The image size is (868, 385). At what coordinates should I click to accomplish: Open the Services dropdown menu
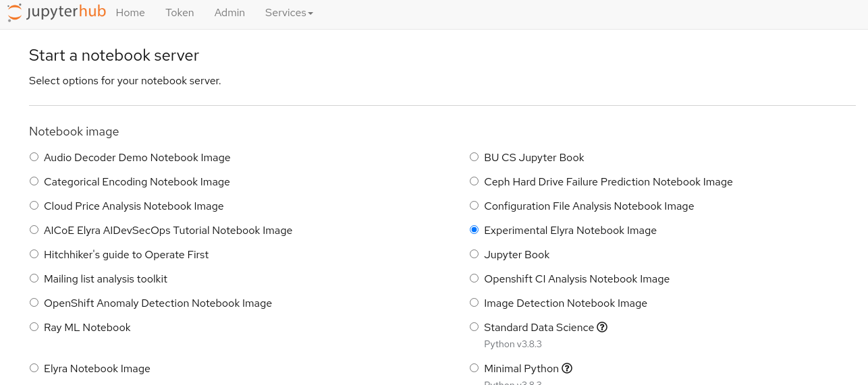coord(289,13)
